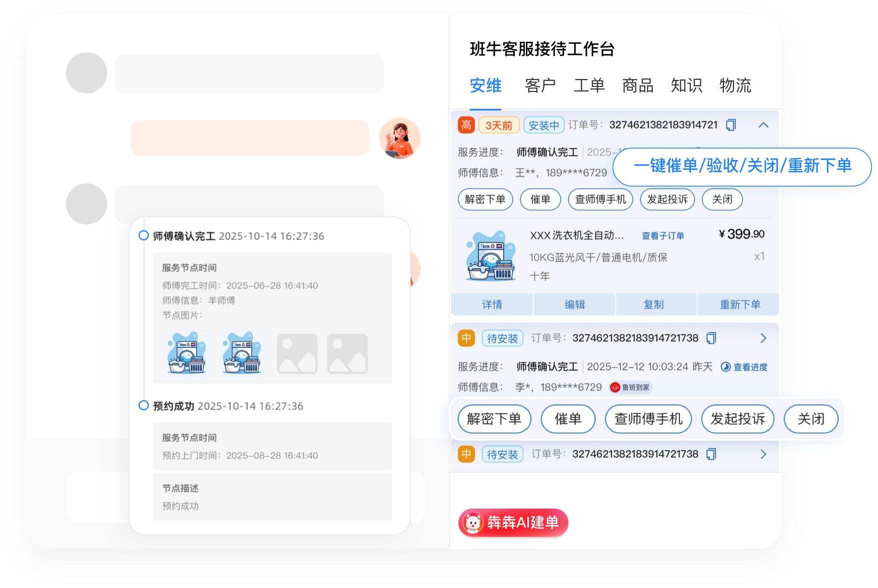Click the last placeholder node image
The height and width of the screenshot is (588, 878).
(348, 354)
